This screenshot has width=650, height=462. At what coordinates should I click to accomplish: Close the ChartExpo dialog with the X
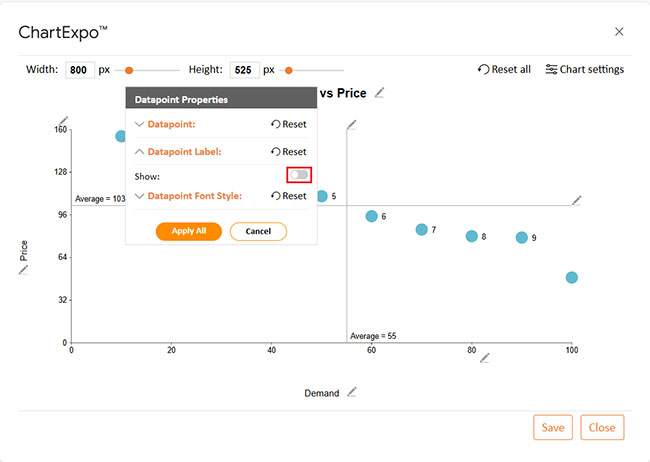pyautogui.click(x=619, y=32)
